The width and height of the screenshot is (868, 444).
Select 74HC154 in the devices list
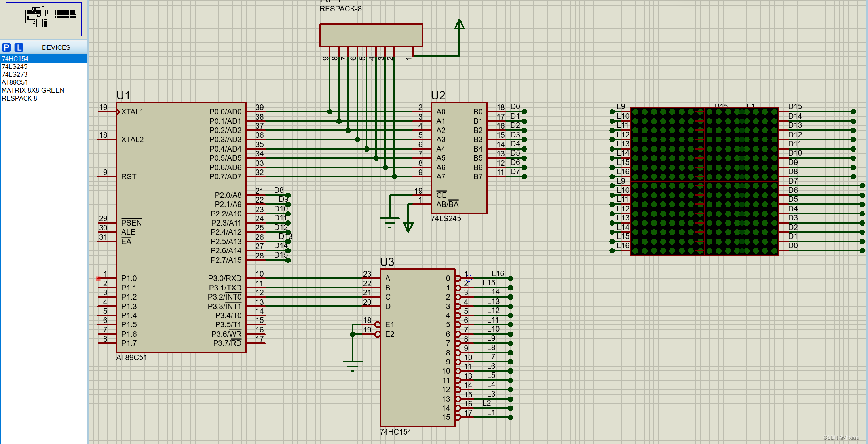click(x=15, y=59)
